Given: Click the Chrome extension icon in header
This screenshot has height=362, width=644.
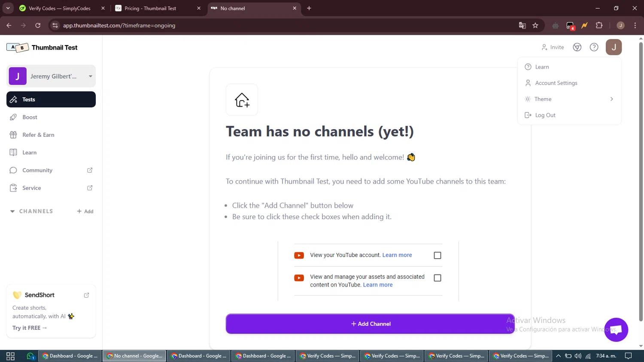Looking at the screenshot, I should coord(577,47).
